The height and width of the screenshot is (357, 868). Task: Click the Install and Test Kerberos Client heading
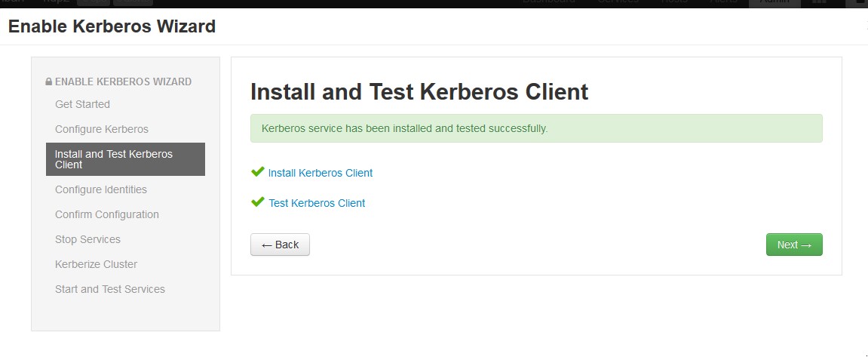tap(419, 92)
